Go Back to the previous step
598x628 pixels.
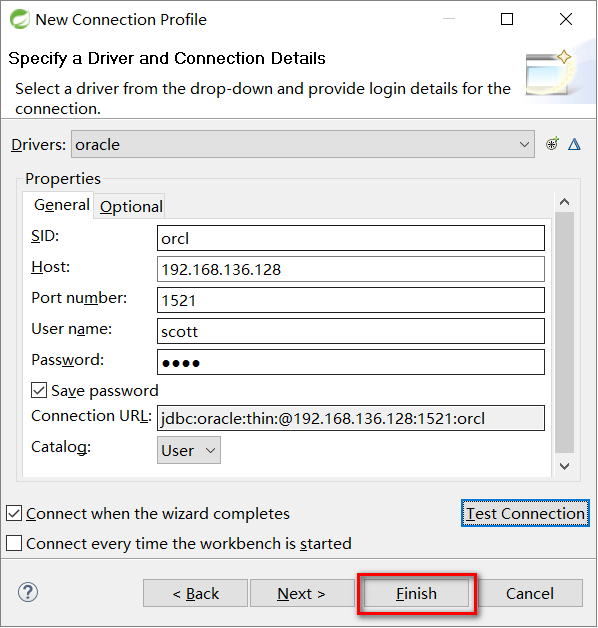195,593
